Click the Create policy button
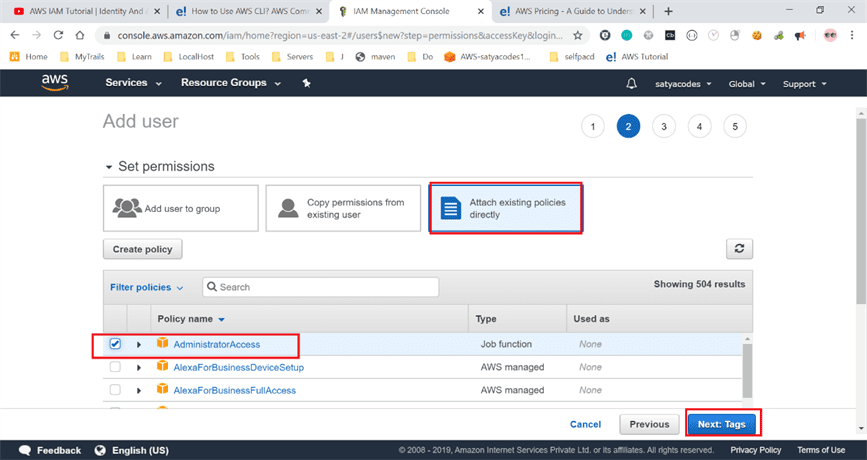Viewport: 867px width, 460px height. [x=142, y=249]
